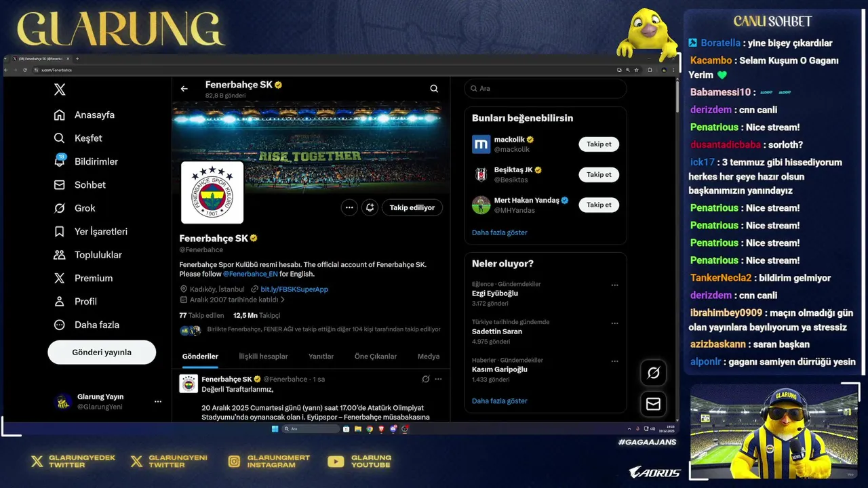Open Brave browser from taskbar
This screenshot has height=488, width=868.
(x=381, y=428)
